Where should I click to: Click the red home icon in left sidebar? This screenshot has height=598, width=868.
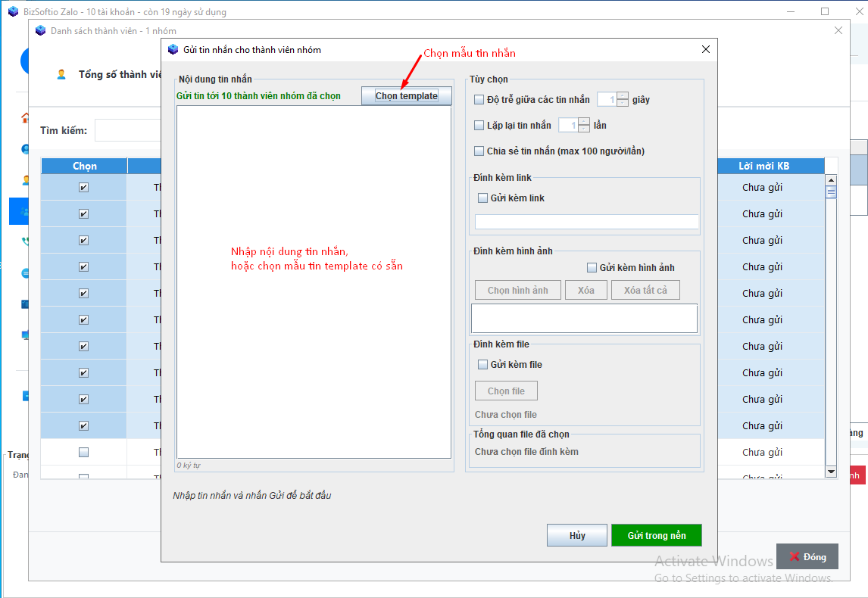(x=25, y=118)
